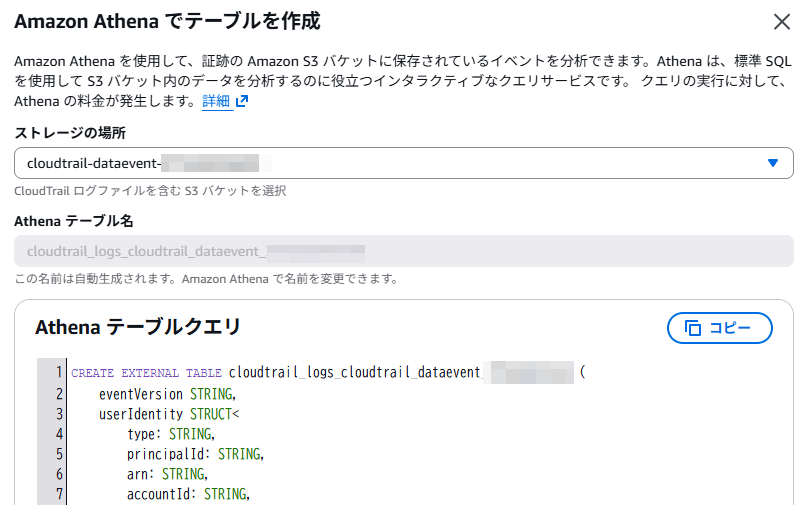Click the CloudTrail ログファイル hint text
Screen dimensions: 804x505
coord(150,191)
